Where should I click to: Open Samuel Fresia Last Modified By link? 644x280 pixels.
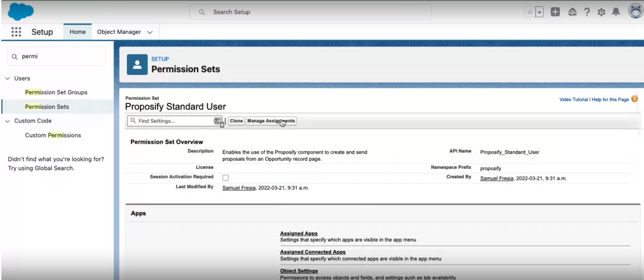(239, 188)
